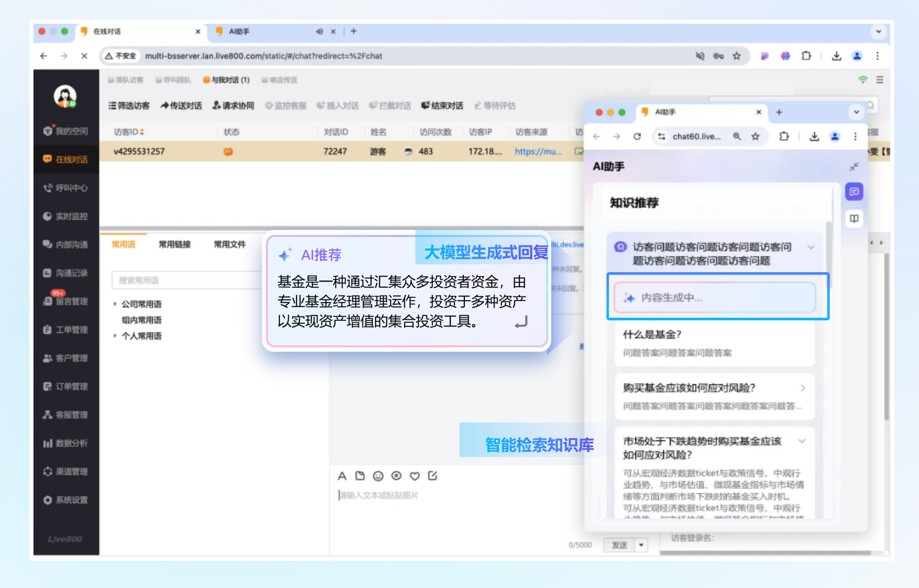Open the 什么是基金? knowledge card
The image size is (919, 588).
[715, 343]
